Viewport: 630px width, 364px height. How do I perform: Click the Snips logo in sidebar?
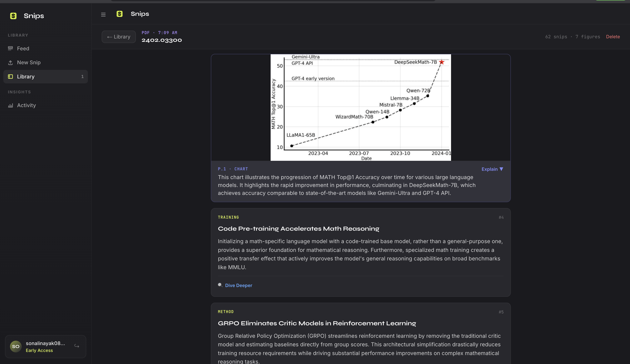[x=13, y=16]
